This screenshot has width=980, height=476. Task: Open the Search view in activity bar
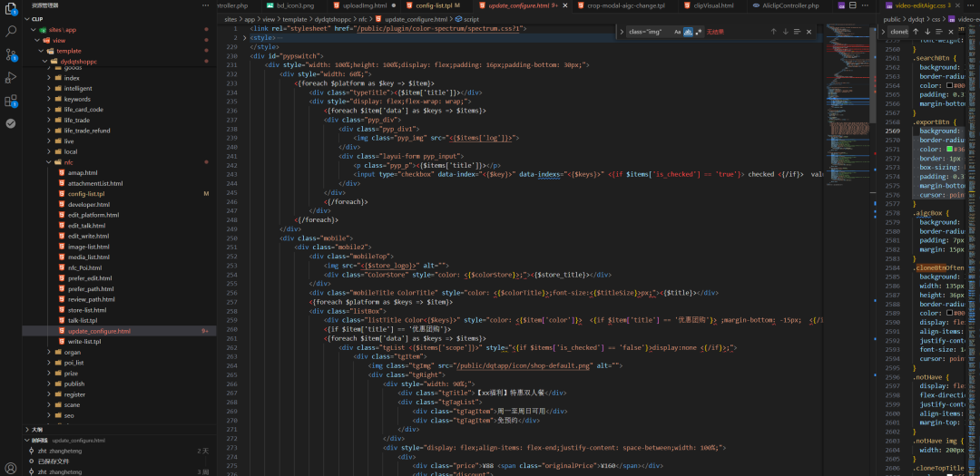[x=11, y=31]
